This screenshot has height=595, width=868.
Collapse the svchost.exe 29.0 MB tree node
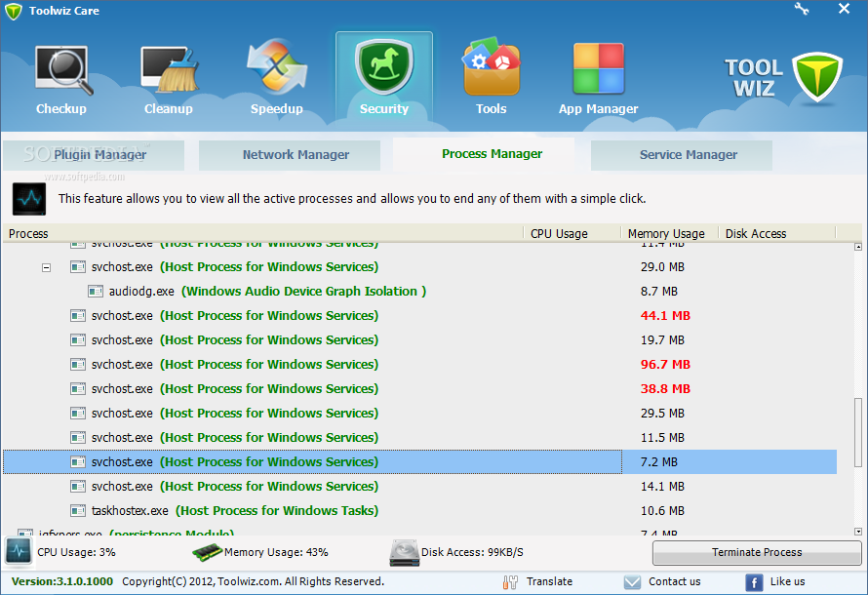click(47, 268)
